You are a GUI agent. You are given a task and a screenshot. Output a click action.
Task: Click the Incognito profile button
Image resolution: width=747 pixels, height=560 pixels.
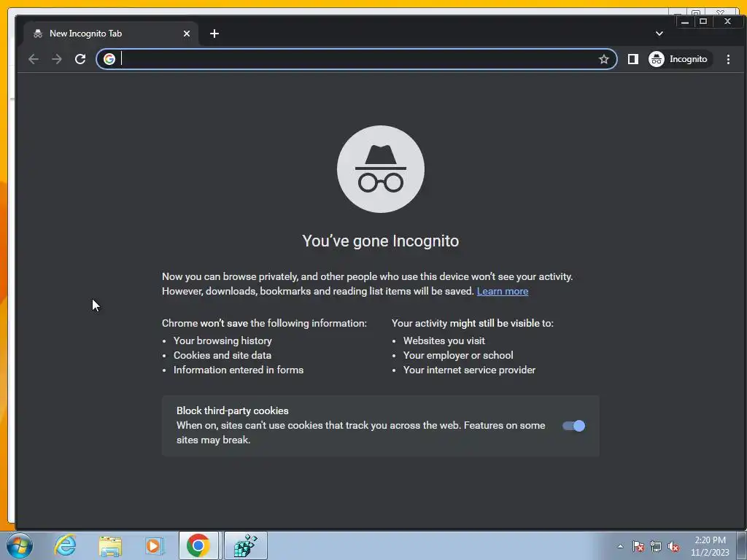[x=680, y=59]
